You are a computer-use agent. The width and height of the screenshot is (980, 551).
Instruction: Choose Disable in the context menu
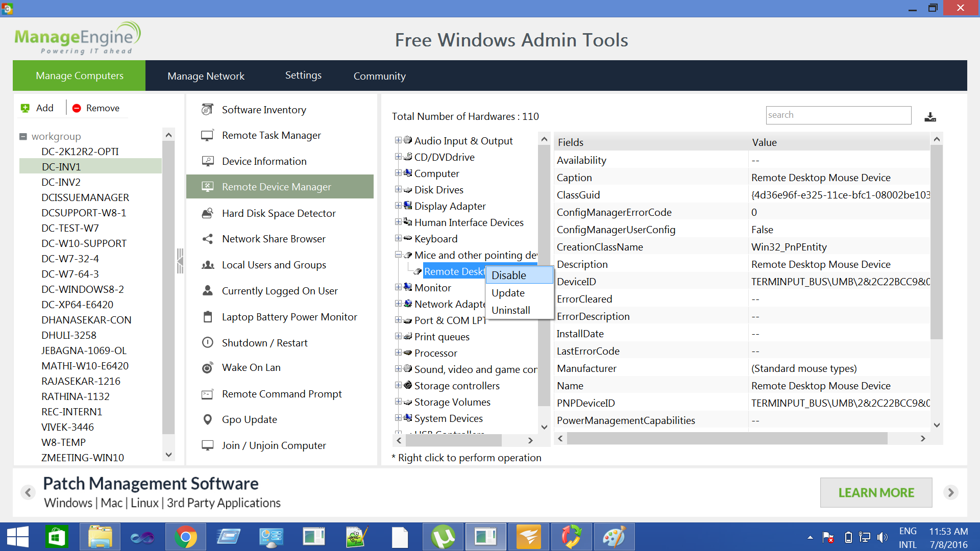coord(519,275)
